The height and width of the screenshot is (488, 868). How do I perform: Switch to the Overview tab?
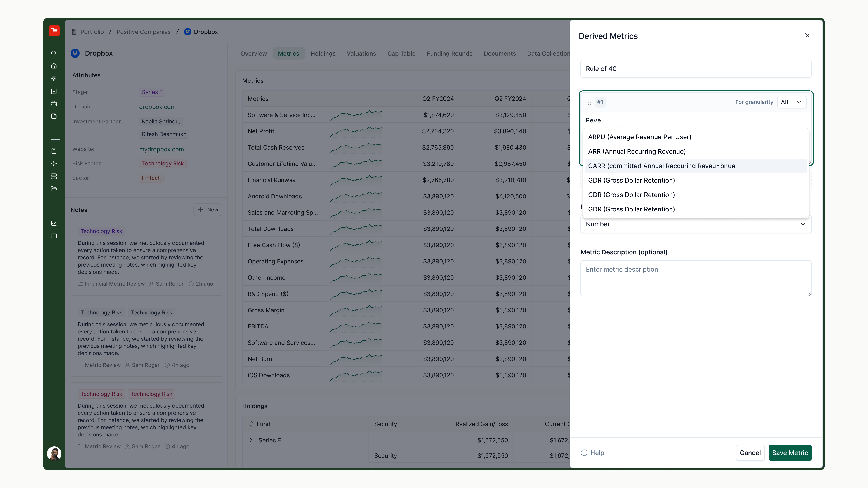[x=253, y=54]
